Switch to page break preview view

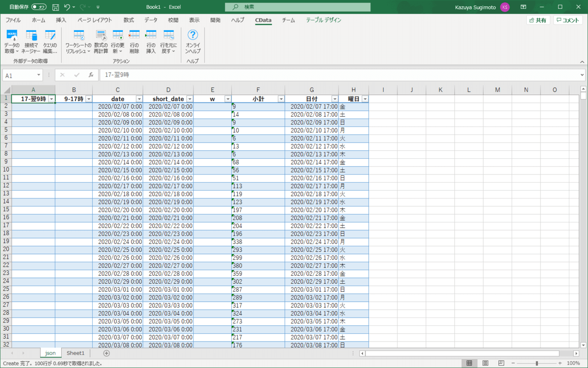click(501, 363)
